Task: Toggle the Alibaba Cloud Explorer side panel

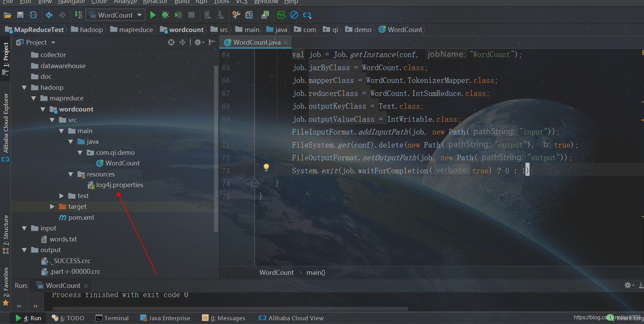Action: tap(5, 127)
